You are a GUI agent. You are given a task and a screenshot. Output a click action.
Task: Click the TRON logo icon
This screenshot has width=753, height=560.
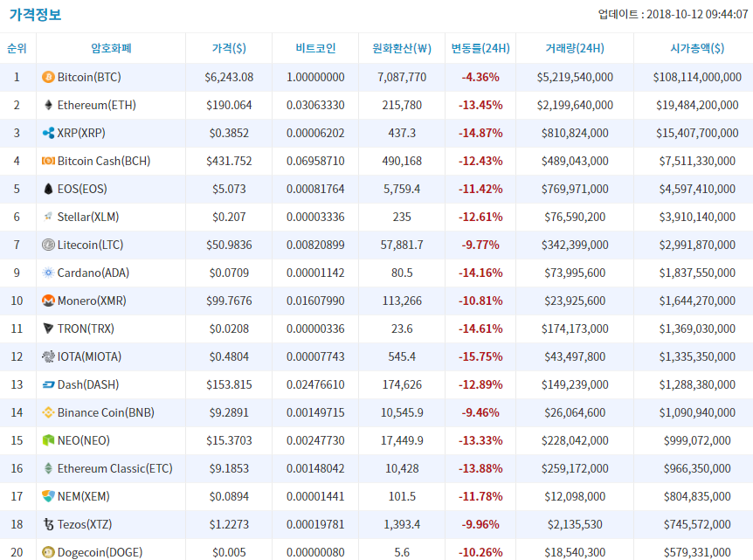point(48,328)
